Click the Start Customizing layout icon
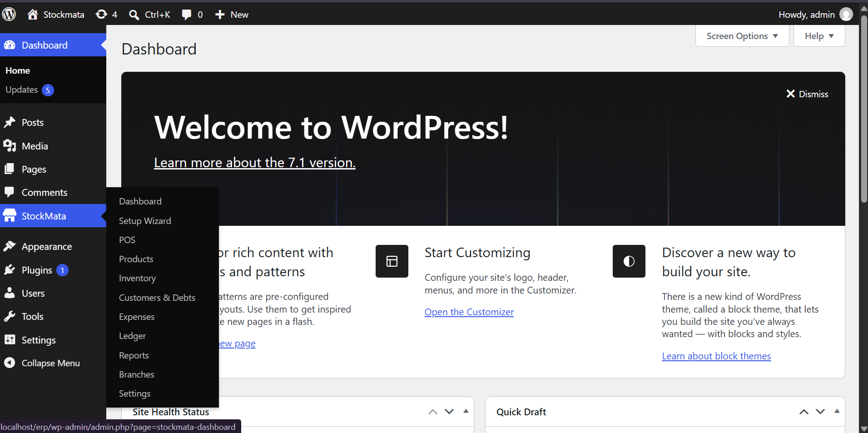Viewport: 868px width, 433px height. (392, 261)
